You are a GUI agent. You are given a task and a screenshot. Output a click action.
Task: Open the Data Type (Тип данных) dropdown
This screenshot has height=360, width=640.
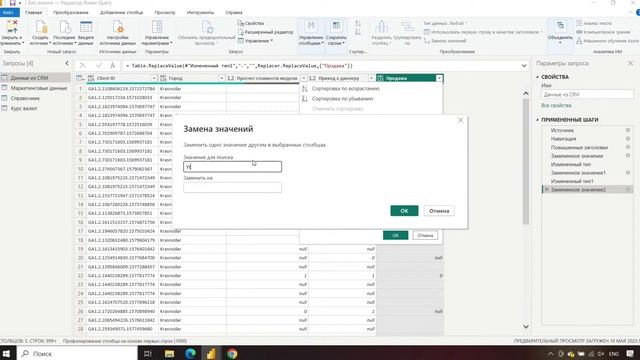(x=445, y=23)
